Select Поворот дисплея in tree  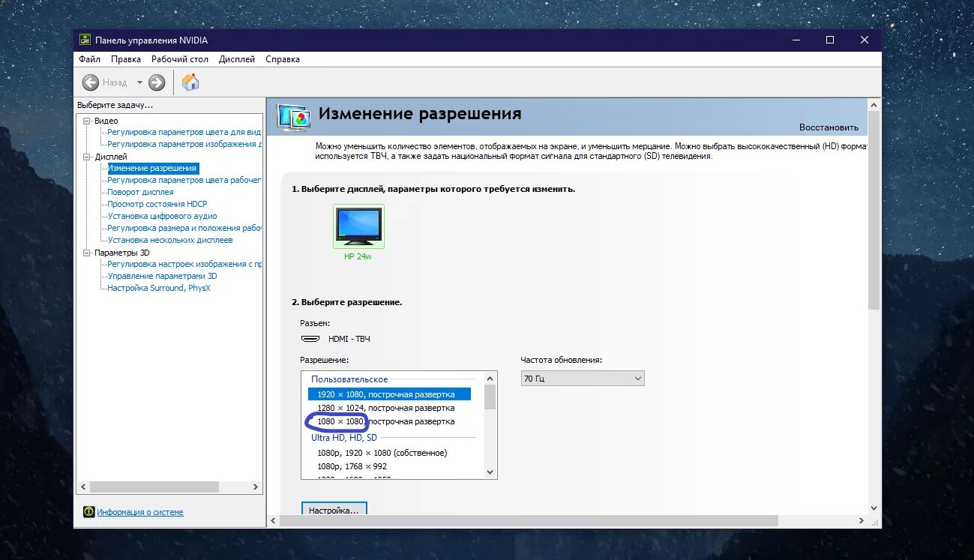[x=140, y=192]
